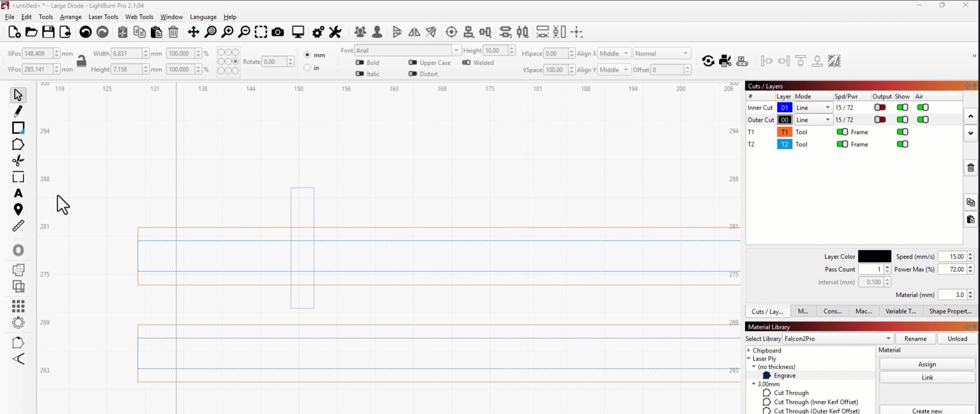Open the Laser Tools menu

click(103, 17)
